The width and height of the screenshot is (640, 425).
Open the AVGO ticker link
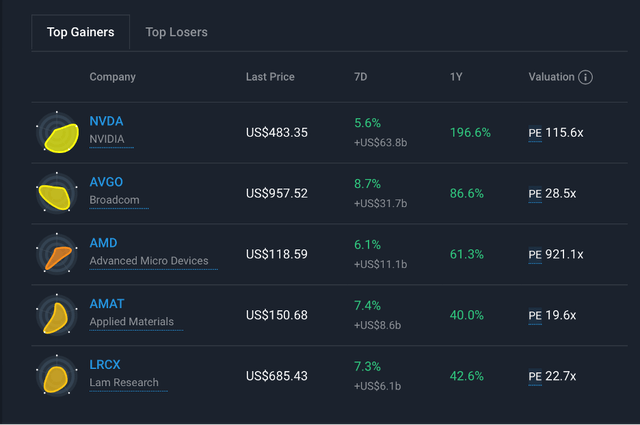[106, 182]
